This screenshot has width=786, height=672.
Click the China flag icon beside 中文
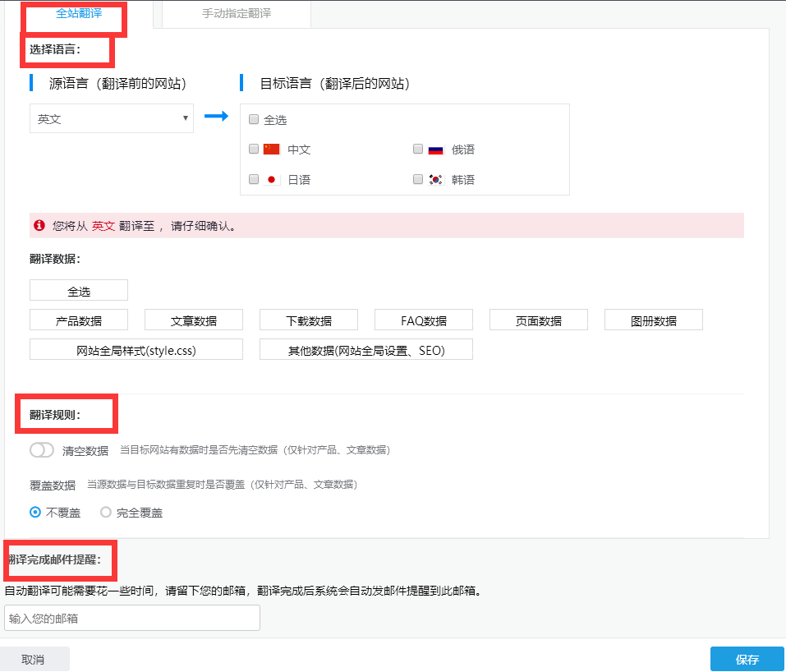269,149
